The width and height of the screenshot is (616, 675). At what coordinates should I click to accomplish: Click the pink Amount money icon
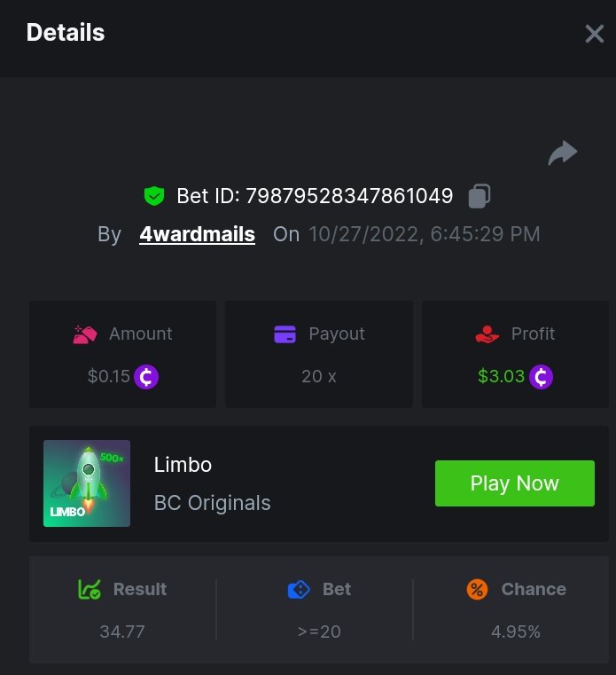pos(85,334)
